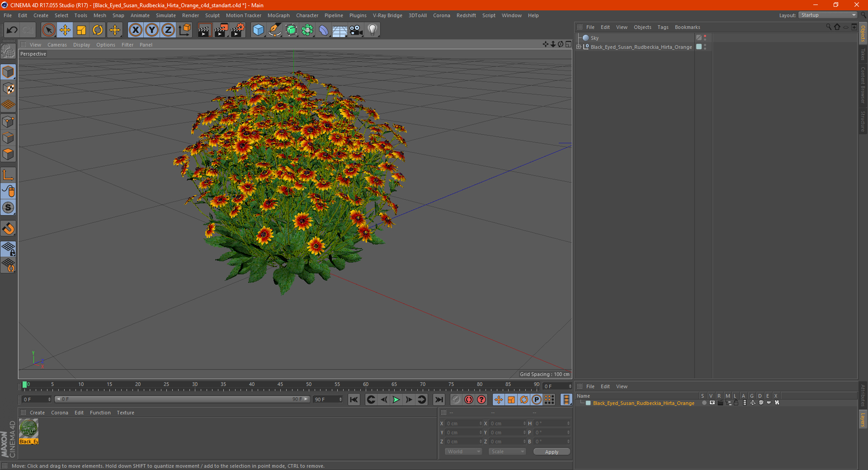This screenshot has width=868, height=470.
Task: Toggle Autokeying button
Action: pos(469,399)
